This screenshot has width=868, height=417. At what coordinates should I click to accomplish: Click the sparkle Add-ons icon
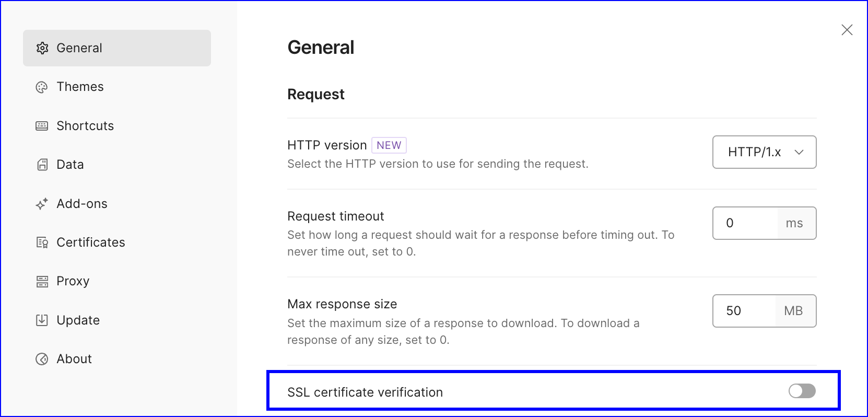[42, 204]
